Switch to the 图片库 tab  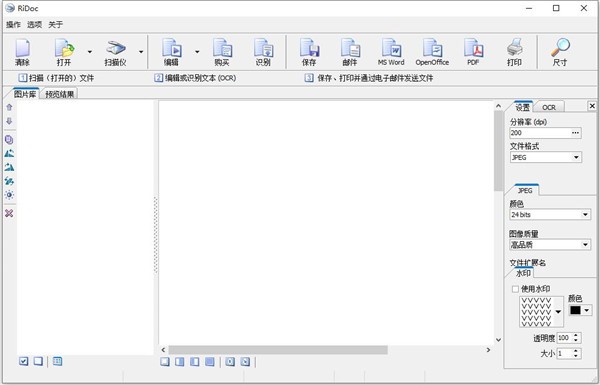tap(24, 94)
